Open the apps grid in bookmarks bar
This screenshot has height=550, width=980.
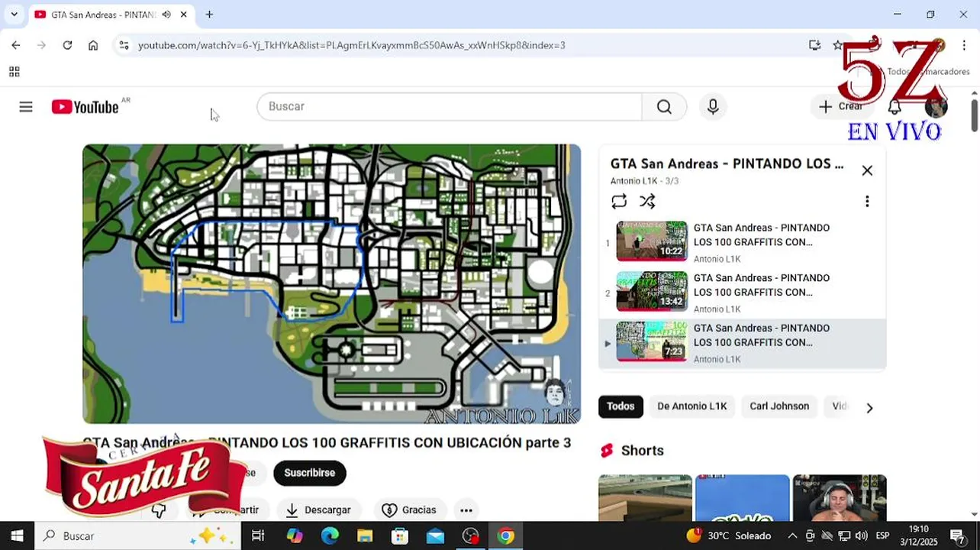[x=14, y=72]
